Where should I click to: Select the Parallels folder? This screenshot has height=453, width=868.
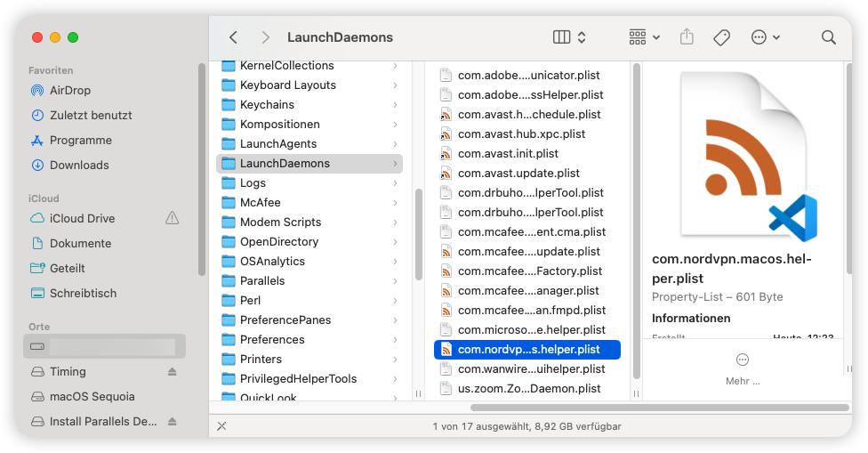click(x=261, y=280)
